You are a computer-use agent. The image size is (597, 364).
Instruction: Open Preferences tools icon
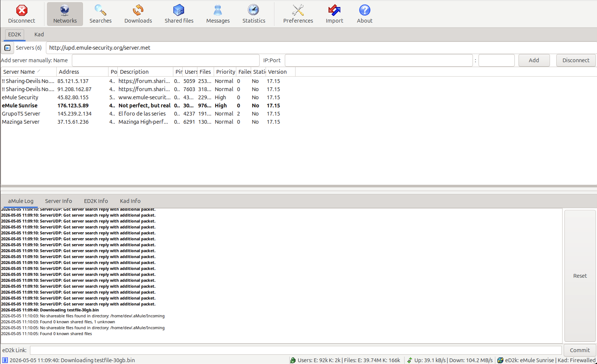point(298,14)
